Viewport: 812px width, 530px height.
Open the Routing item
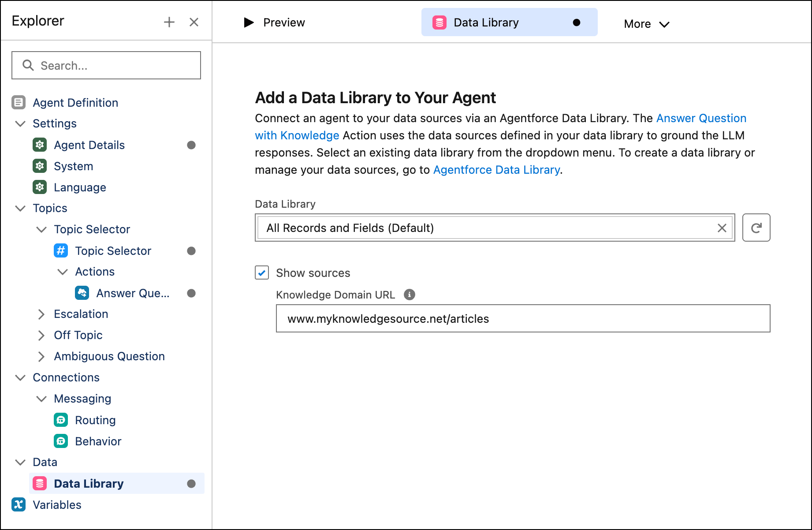point(95,420)
